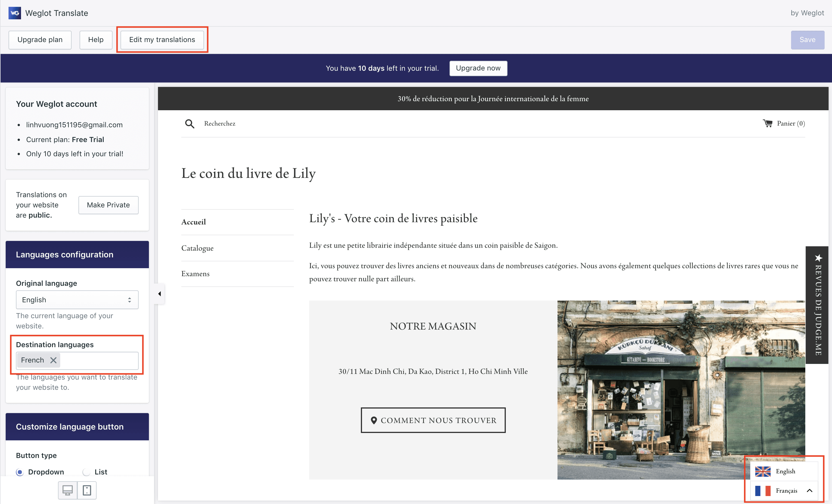Click the shopping cart icon
This screenshot has width=832, height=504.
coord(767,123)
